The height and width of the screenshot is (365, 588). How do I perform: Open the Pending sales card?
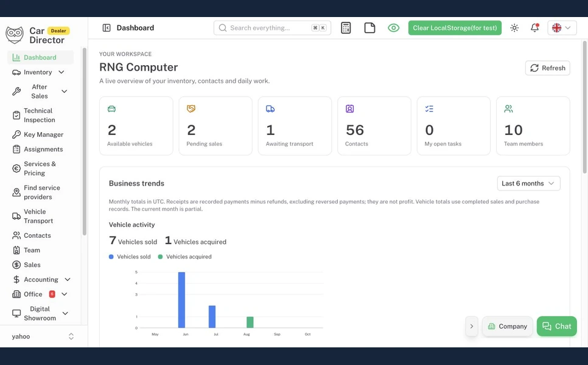click(x=215, y=126)
